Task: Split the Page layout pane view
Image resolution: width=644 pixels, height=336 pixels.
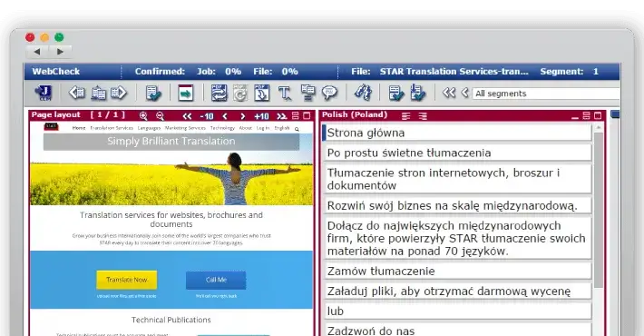Action: tap(296, 115)
